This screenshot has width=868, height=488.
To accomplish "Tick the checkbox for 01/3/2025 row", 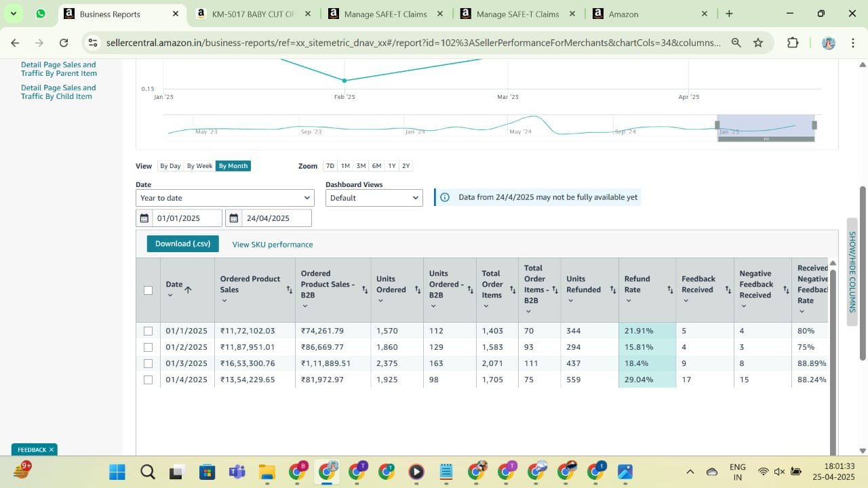I will (x=149, y=364).
